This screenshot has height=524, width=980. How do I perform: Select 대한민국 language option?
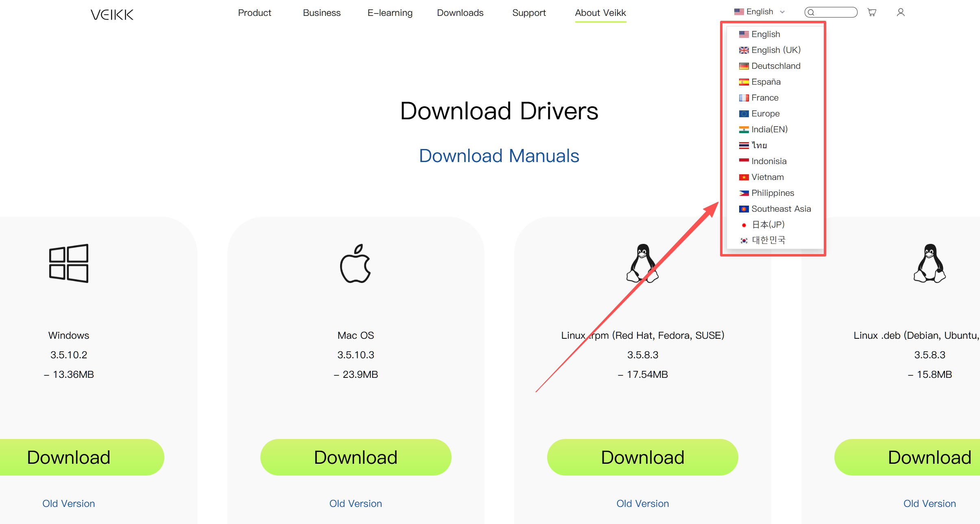(x=768, y=241)
